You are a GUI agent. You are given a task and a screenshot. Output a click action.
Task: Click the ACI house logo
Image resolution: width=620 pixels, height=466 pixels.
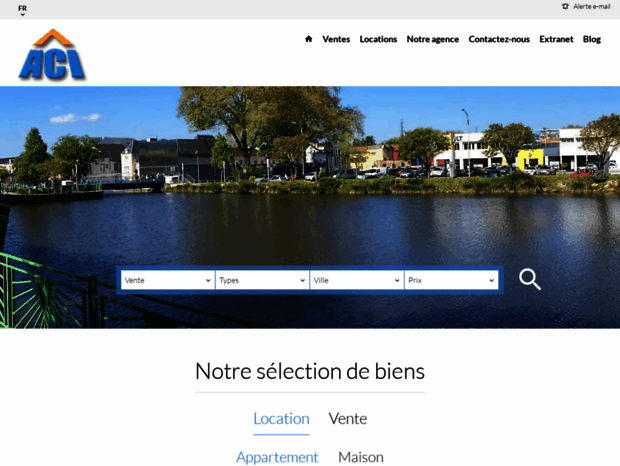(x=52, y=55)
